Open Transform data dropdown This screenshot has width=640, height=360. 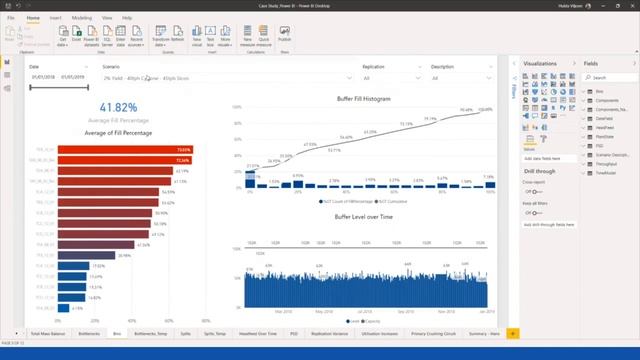160,36
